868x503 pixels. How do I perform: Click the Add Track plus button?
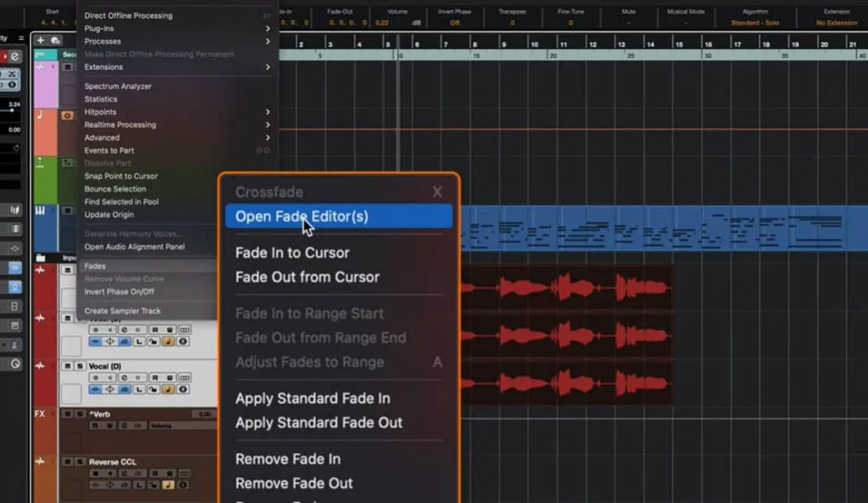click(x=41, y=40)
